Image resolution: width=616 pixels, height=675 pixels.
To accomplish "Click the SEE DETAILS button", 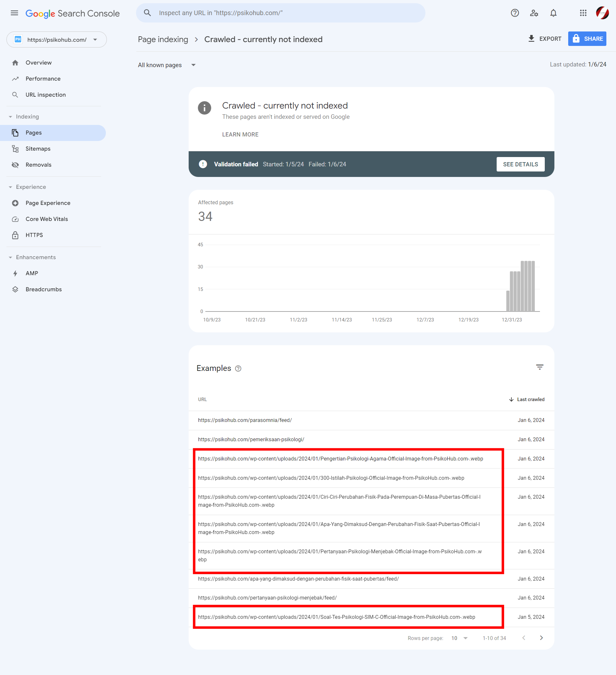I will [x=520, y=164].
